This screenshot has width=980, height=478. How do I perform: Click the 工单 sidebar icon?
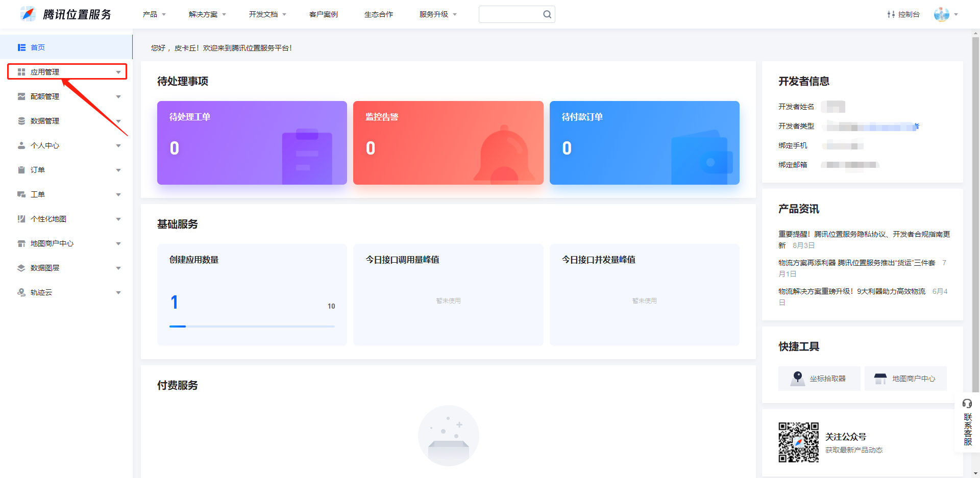tap(21, 194)
